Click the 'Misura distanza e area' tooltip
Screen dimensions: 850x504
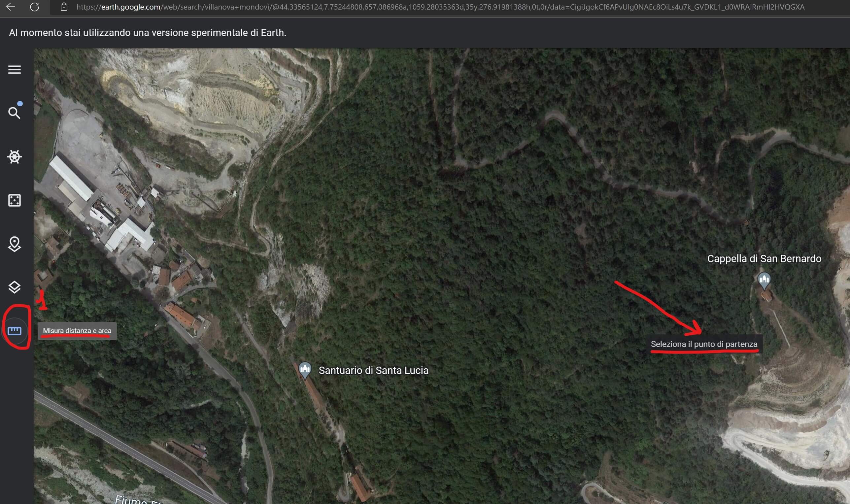tap(77, 331)
